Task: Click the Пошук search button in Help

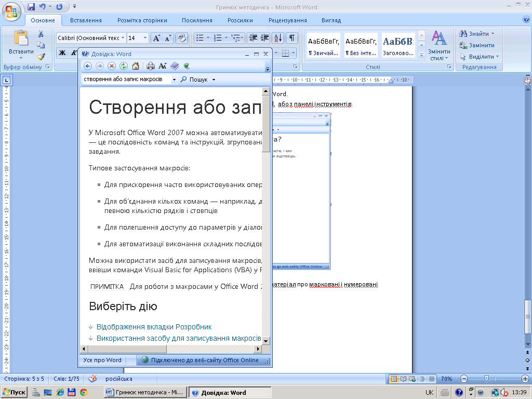Action: (194, 79)
